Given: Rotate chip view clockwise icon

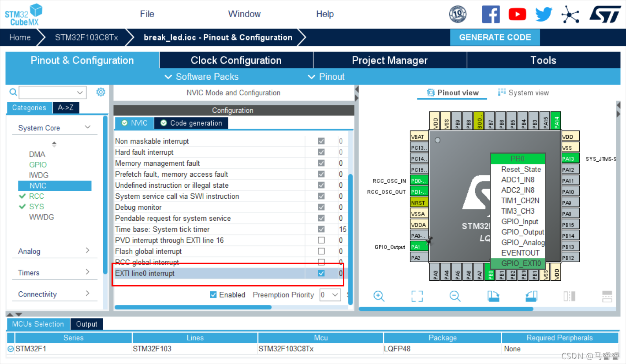Looking at the screenshot, I should click(x=493, y=296).
